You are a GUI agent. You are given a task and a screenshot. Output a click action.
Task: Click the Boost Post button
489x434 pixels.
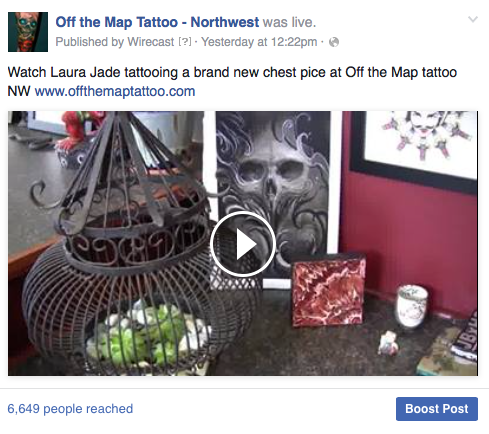[437, 409]
